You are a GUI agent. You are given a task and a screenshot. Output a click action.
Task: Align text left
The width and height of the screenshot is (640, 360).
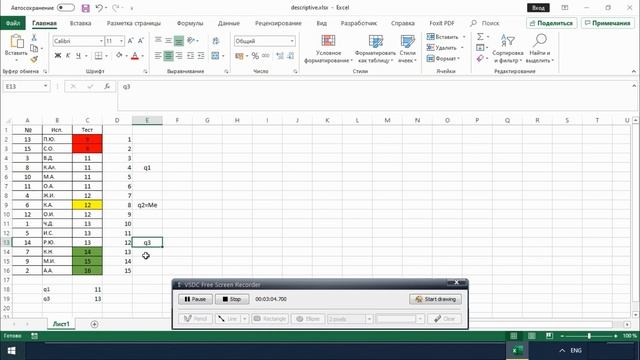pos(158,56)
